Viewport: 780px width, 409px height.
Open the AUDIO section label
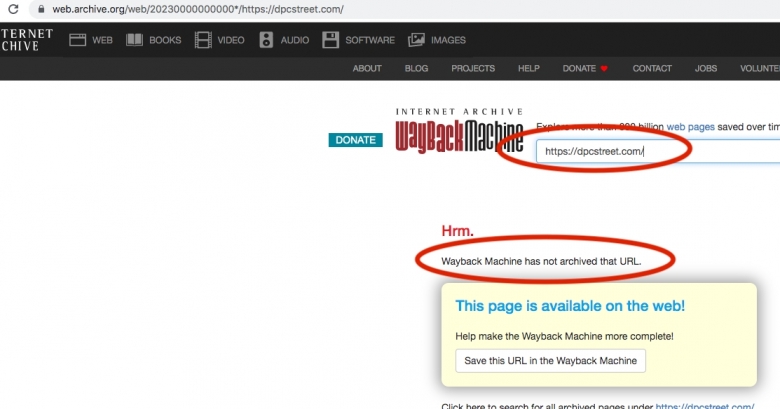coord(294,40)
